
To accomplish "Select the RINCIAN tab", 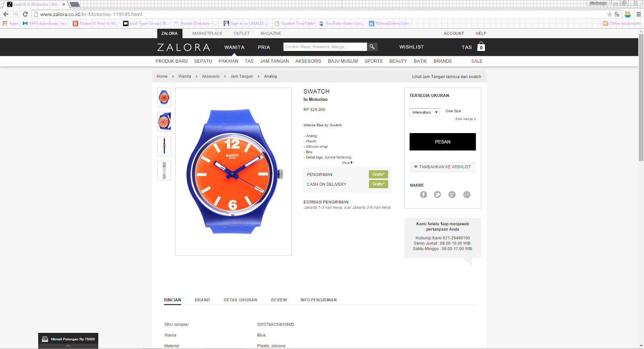I will (173, 300).
